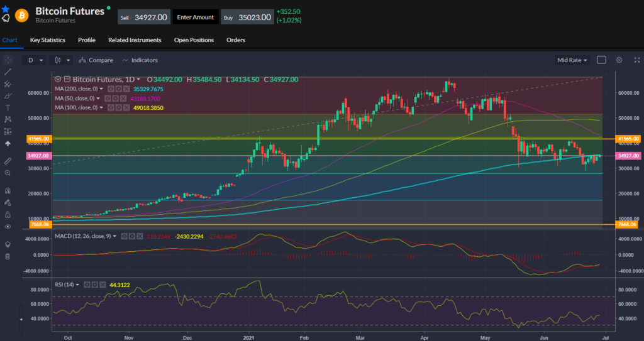Remove the RSI indicator
Viewport: 644px width, 341px height.
pyautogui.click(x=103, y=284)
